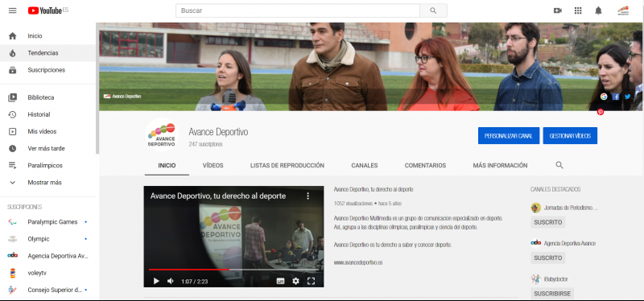Toggle subtitles on video player

(280, 281)
